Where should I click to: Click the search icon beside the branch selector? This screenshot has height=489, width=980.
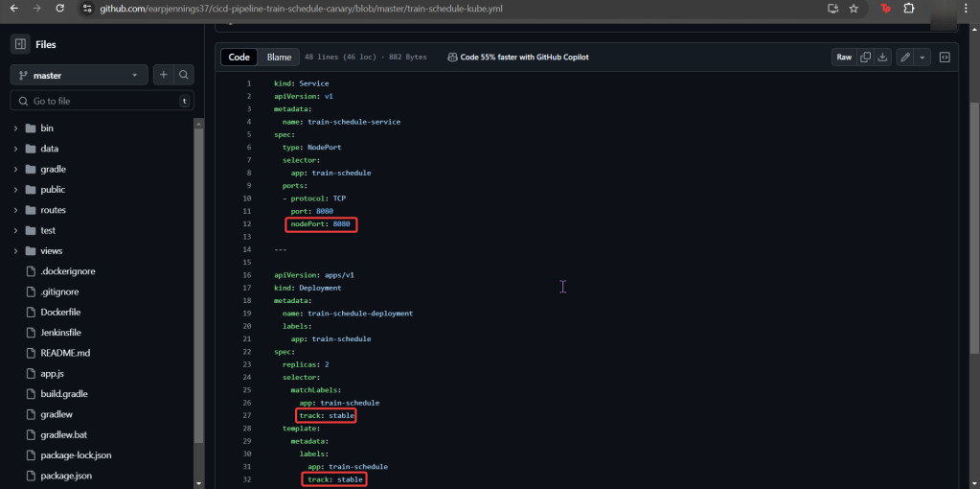click(x=183, y=75)
